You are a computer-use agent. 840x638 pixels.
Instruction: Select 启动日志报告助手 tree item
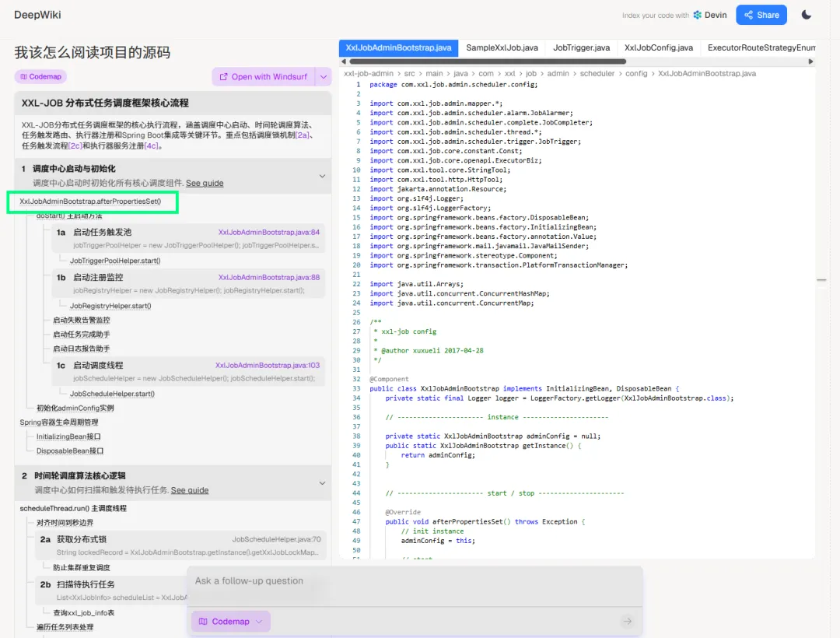(x=82, y=349)
